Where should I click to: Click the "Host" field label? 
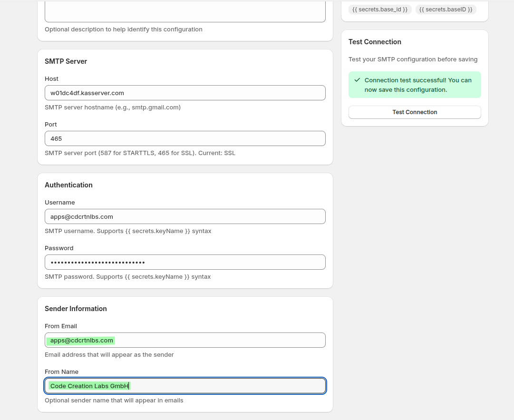(51, 78)
